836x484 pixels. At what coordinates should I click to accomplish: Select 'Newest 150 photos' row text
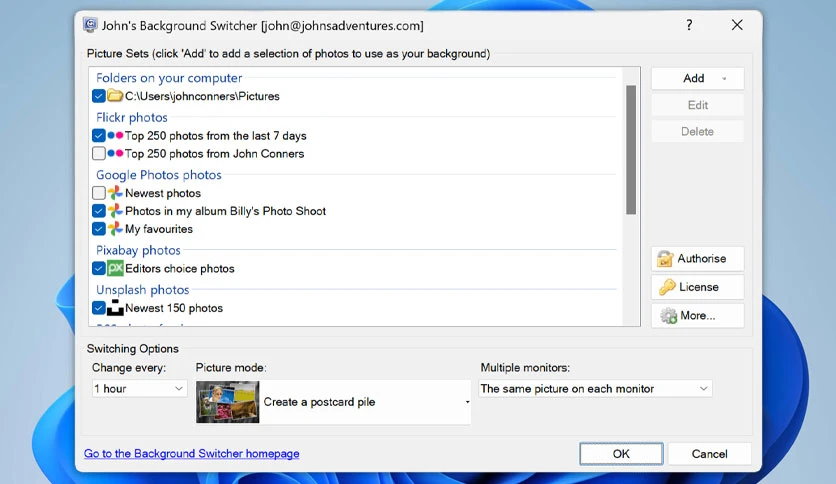tap(174, 308)
